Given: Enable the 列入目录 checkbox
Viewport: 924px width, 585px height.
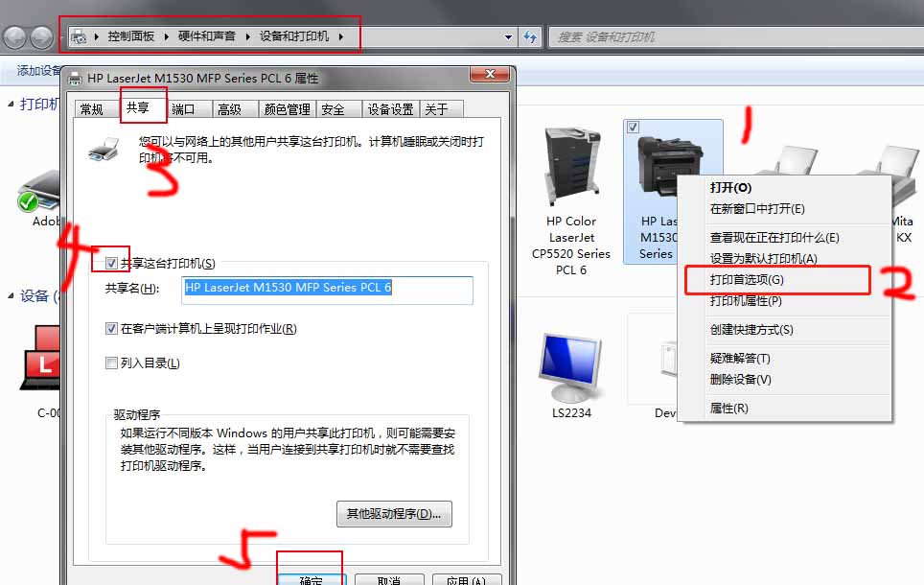Looking at the screenshot, I should [x=112, y=363].
